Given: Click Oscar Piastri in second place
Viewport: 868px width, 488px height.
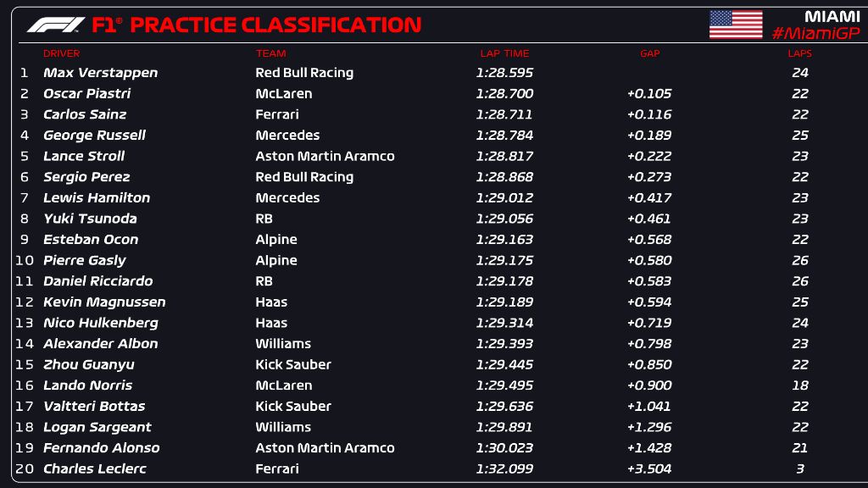Looking at the screenshot, I should (86, 94).
